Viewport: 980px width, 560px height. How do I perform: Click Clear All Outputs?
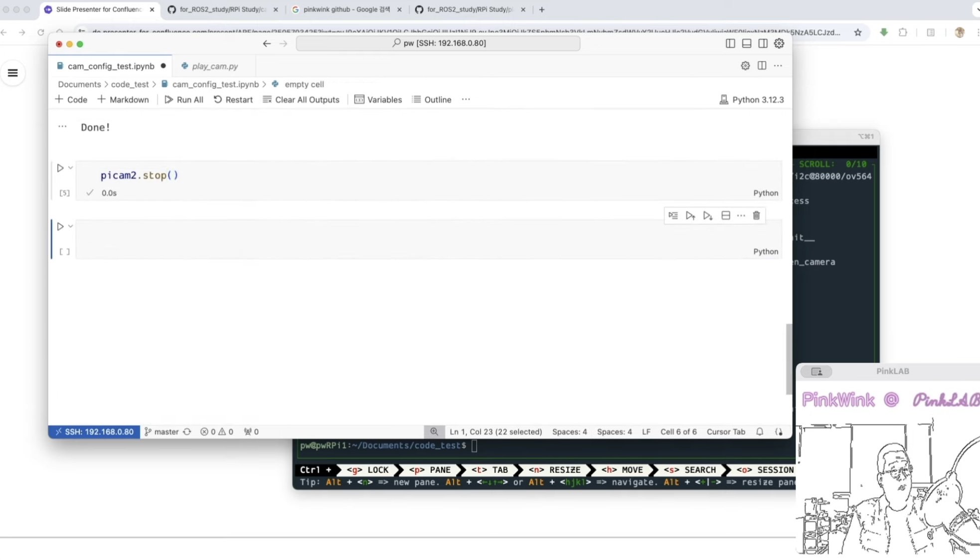click(301, 100)
